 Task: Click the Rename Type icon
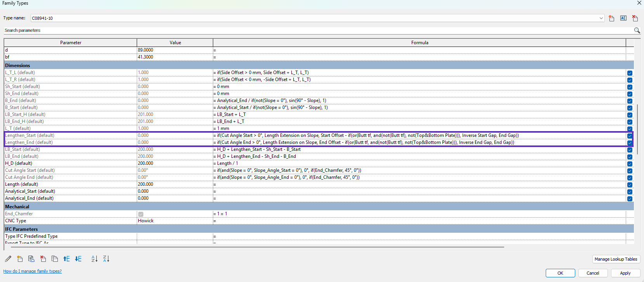(x=623, y=18)
